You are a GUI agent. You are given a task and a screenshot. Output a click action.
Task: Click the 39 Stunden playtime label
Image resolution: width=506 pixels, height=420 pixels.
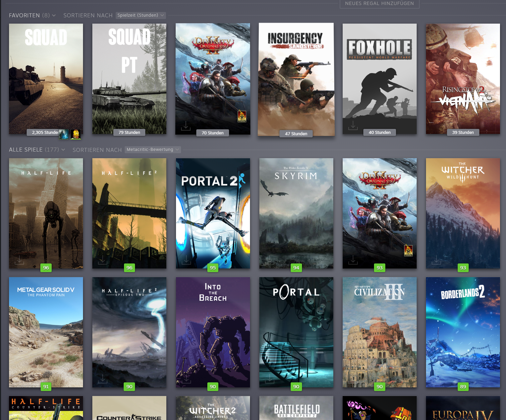(463, 132)
